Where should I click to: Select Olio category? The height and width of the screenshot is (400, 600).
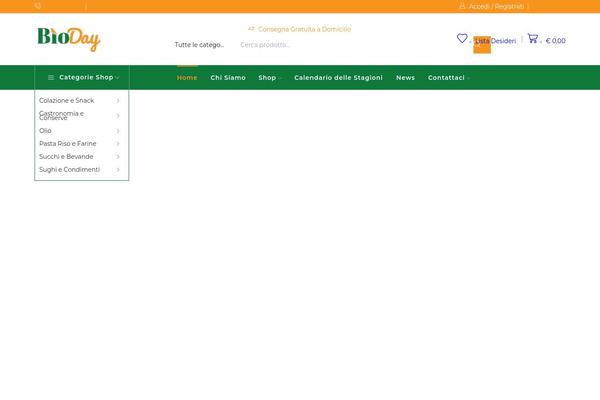click(45, 131)
